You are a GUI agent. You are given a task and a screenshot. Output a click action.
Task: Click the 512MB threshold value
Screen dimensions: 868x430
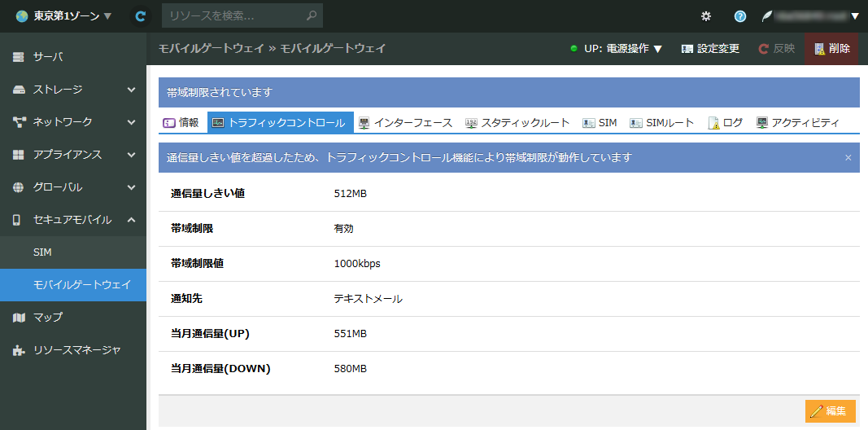(351, 193)
